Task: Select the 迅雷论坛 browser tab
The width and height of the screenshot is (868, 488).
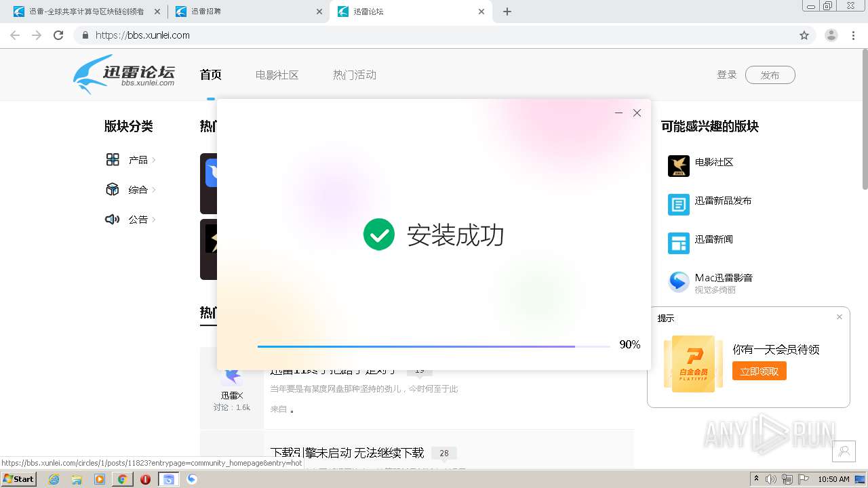Action: click(x=411, y=12)
